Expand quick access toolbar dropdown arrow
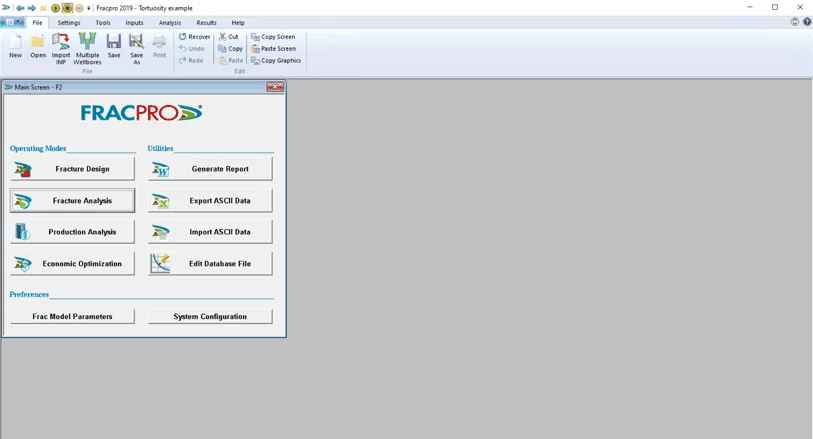This screenshot has height=439, width=813. (89, 8)
